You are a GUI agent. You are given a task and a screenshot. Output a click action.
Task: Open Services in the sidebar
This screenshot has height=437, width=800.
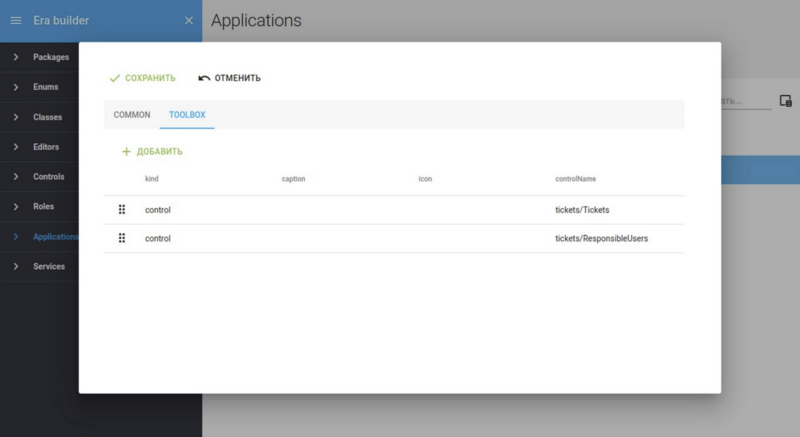(x=48, y=266)
